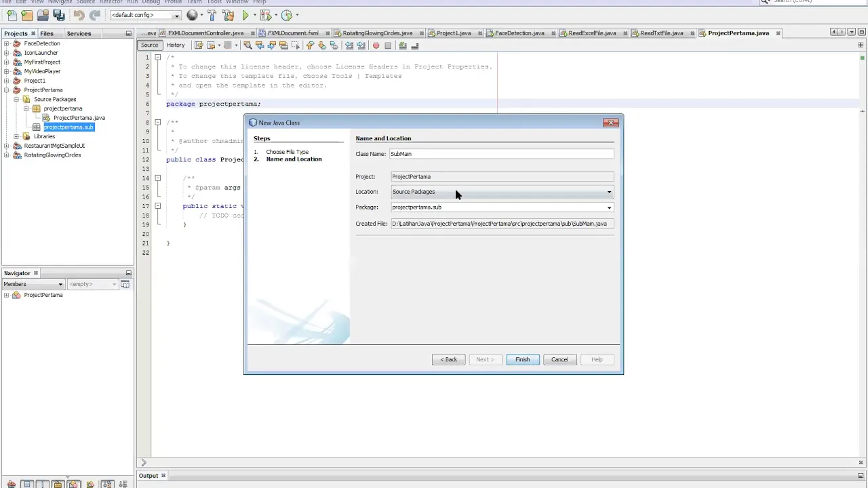Select ProjectPertama.java in Projects tree
The height and width of the screenshot is (488, 868).
click(79, 118)
